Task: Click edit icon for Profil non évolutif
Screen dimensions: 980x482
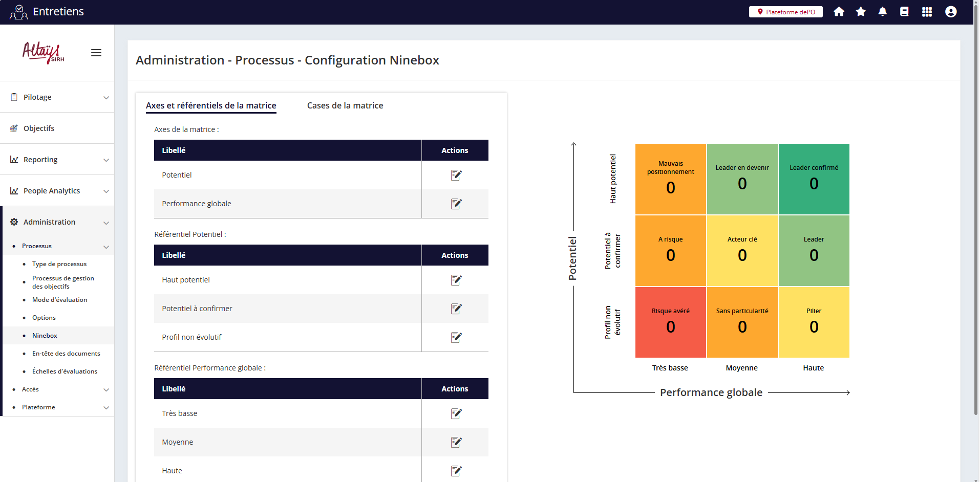Action: pos(456,338)
